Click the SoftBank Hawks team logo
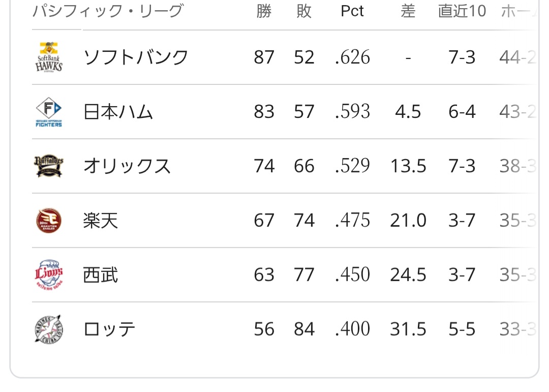Viewport: 549px width, 392px height. tap(49, 57)
